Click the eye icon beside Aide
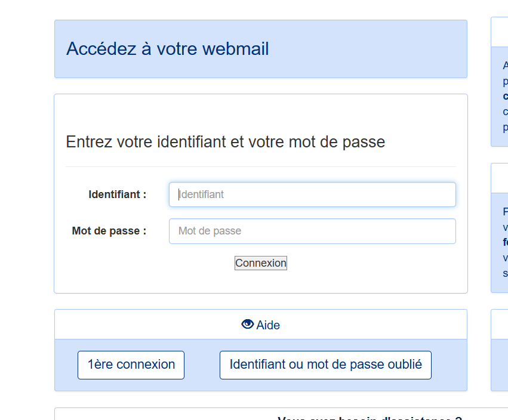The height and width of the screenshot is (420, 508). coord(248,324)
